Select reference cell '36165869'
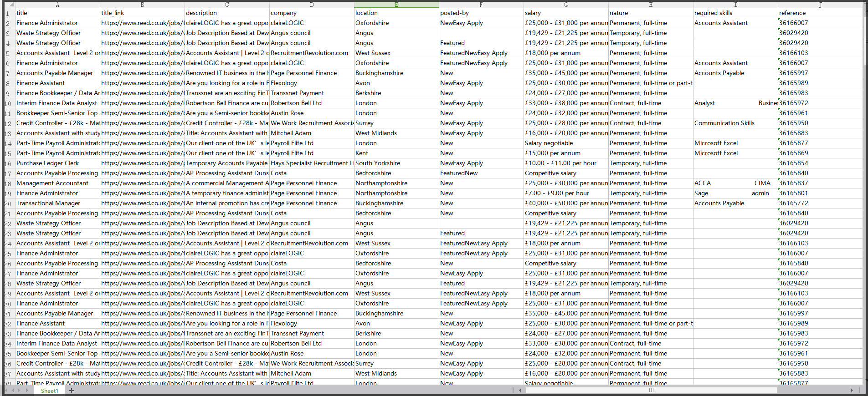 pos(820,153)
